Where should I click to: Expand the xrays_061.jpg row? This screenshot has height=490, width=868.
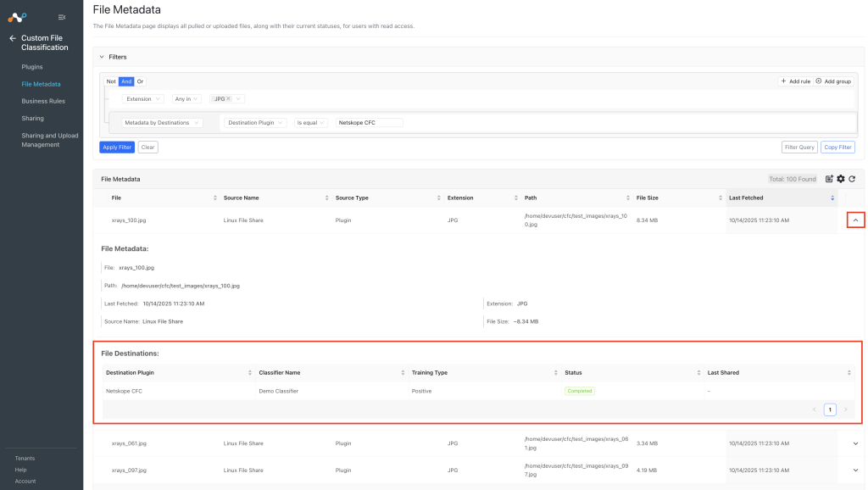pyautogui.click(x=856, y=443)
